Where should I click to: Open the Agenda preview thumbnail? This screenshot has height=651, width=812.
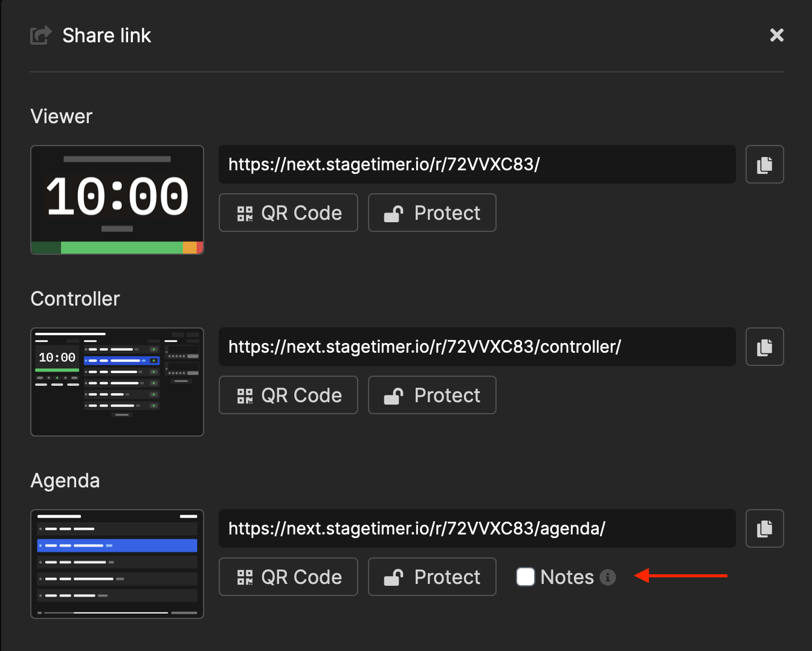point(117,564)
